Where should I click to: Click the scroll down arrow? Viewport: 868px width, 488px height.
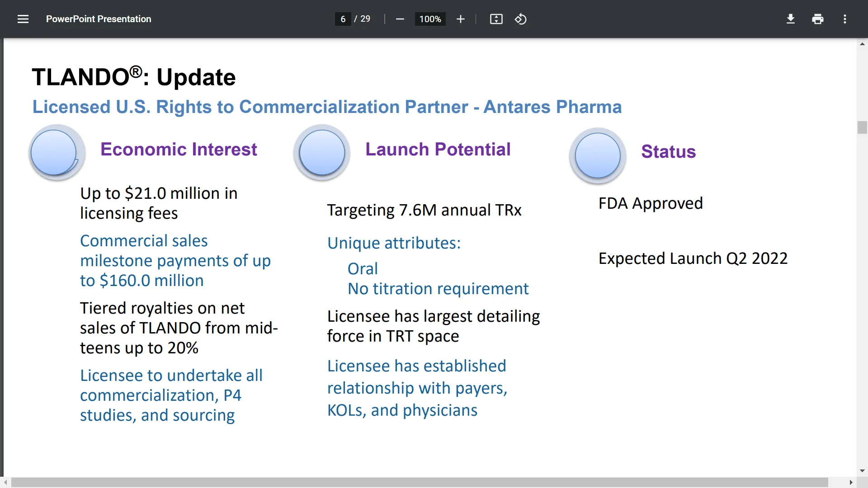pos(862,471)
